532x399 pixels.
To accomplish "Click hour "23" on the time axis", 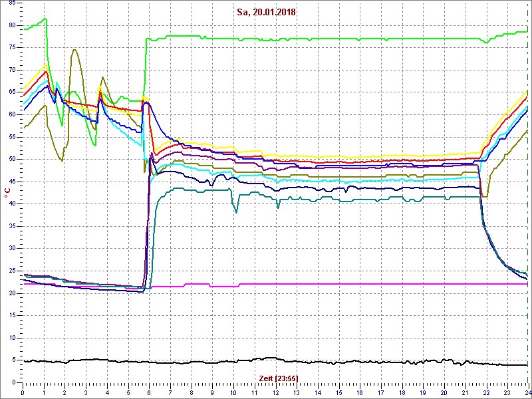I will [507, 392].
